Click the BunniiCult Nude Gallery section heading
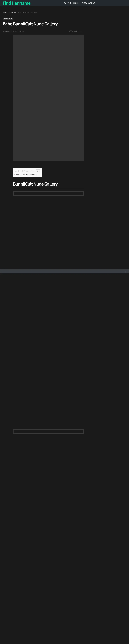This screenshot has height=644, width=129. coord(35,184)
